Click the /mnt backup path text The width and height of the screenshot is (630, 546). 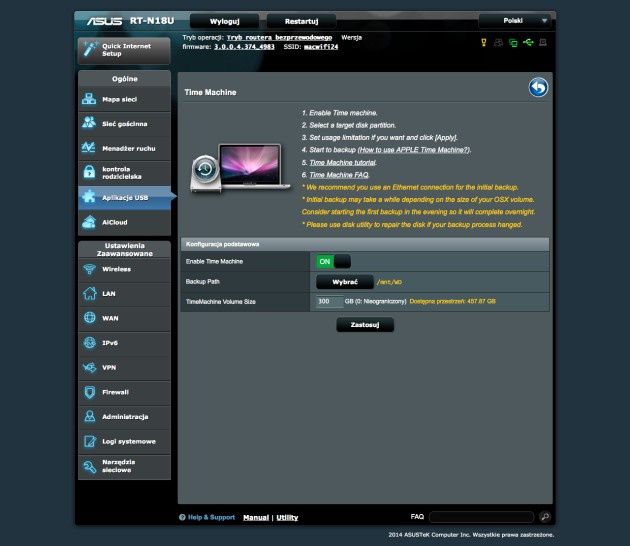click(389, 282)
